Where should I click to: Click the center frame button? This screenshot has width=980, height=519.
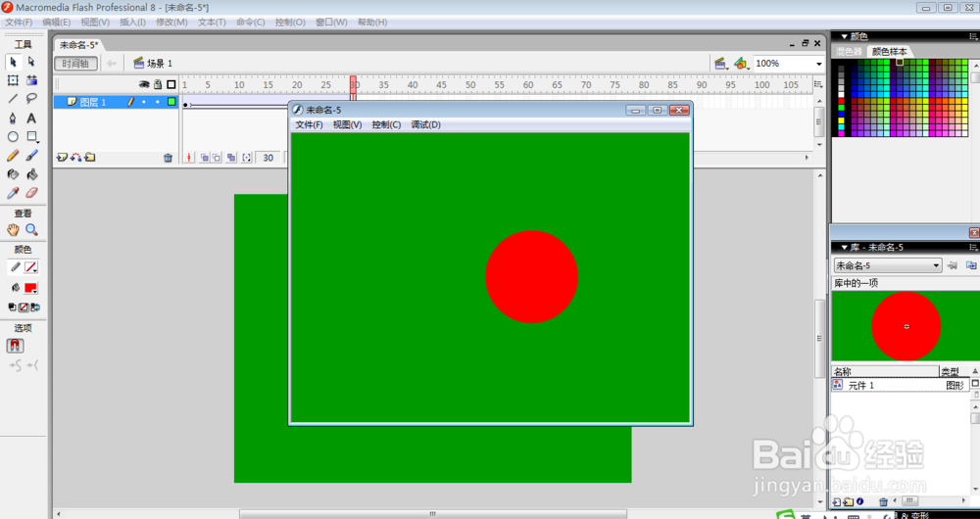point(189,158)
